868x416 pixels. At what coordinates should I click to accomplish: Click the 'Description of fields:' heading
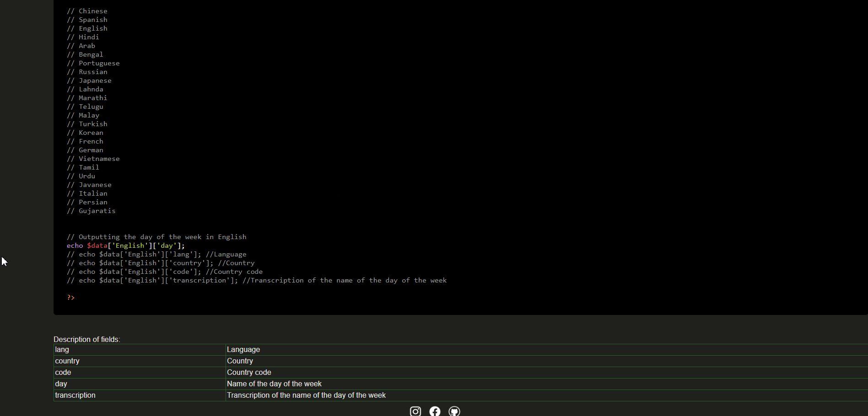coord(87,339)
